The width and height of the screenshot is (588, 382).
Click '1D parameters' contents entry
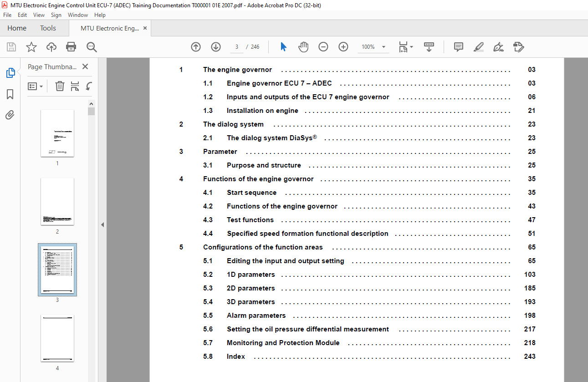(x=251, y=275)
